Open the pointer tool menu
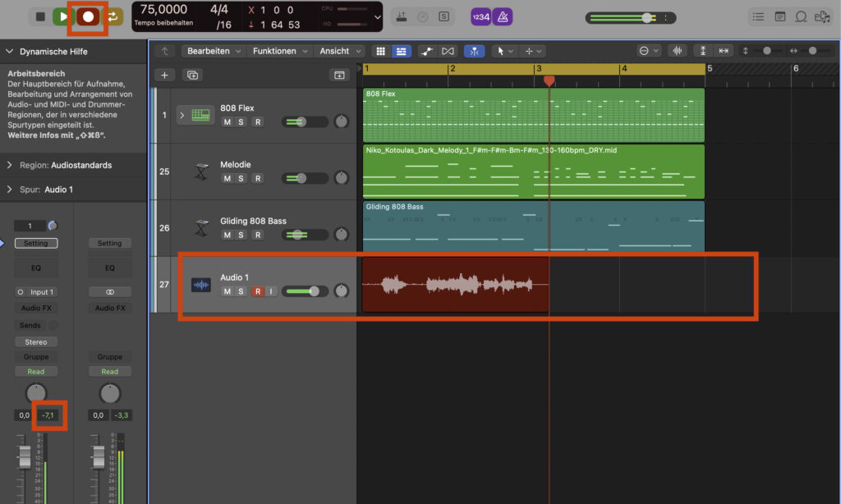This screenshot has height=504, width=841. coord(505,51)
